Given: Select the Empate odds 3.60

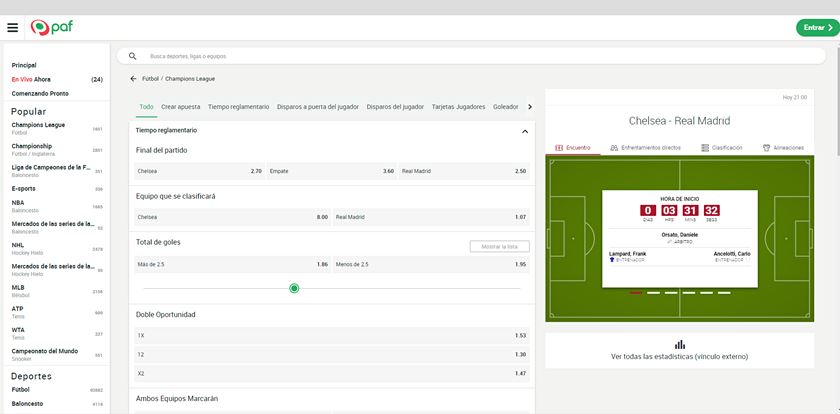Looking at the screenshot, I should 332,171.
